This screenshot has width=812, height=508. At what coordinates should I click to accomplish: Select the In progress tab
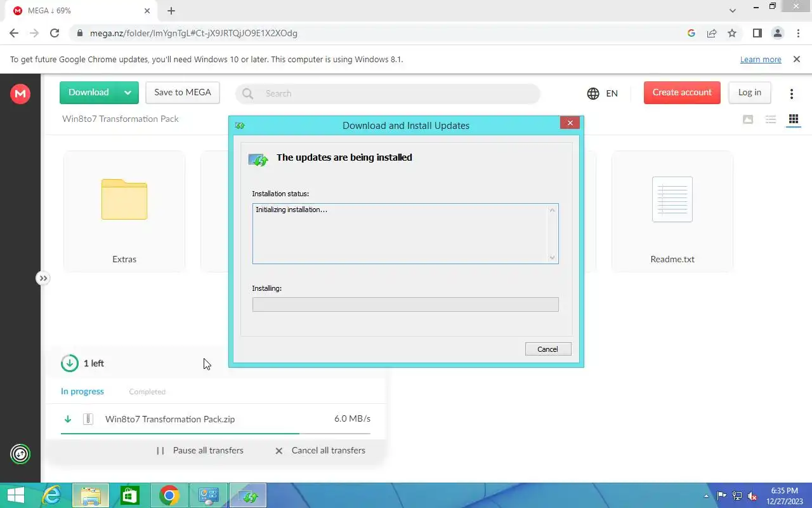[x=82, y=391]
